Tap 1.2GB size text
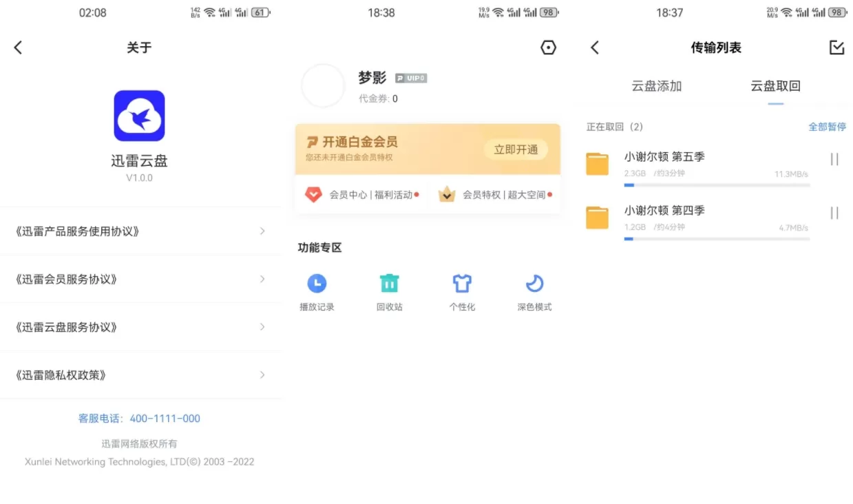 [635, 227]
